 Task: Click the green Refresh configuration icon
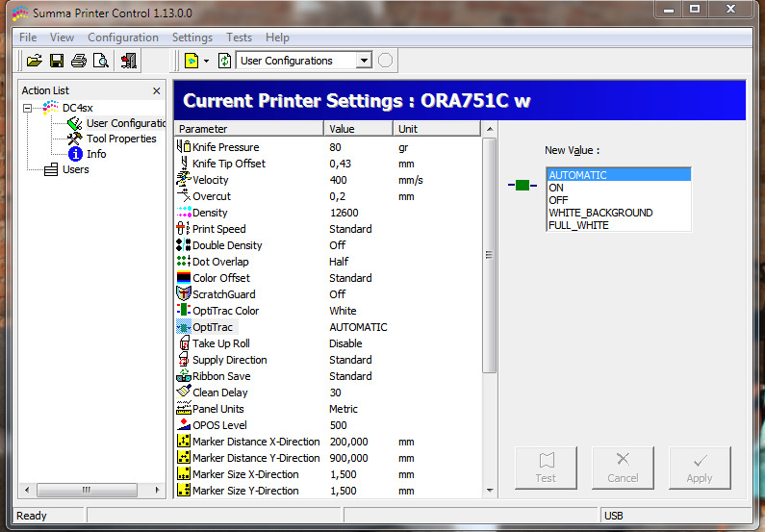[224, 61]
